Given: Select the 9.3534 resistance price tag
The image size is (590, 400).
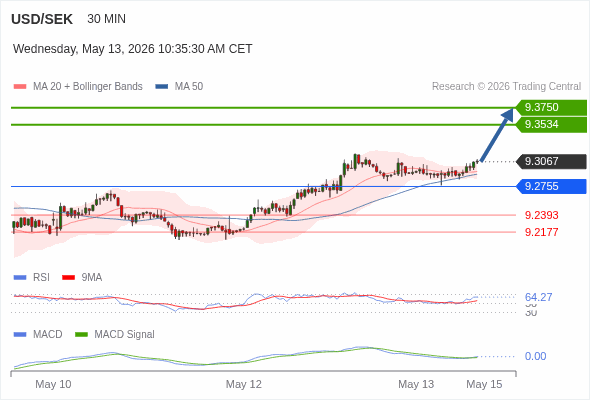Looking at the screenshot, I should pyautogui.click(x=551, y=125).
